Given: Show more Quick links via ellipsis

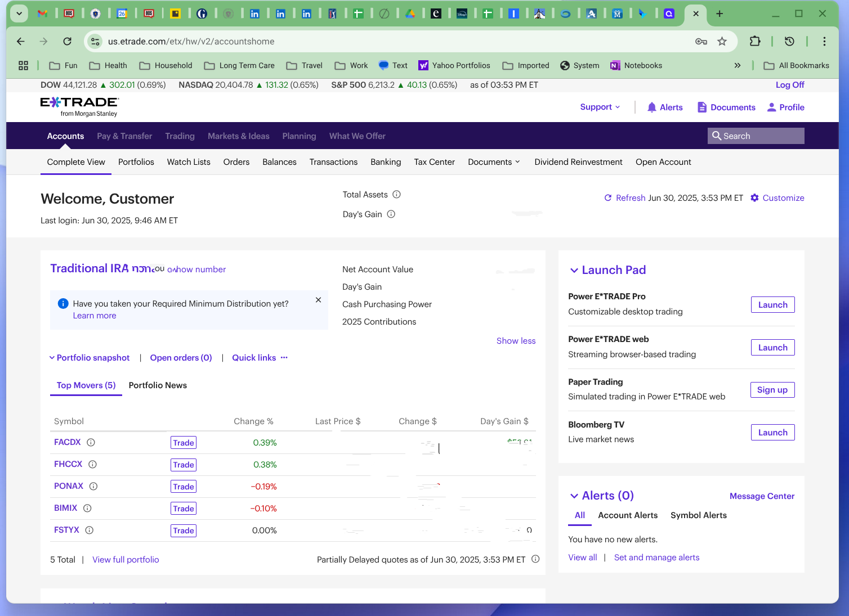Looking at the screenshot, I should coord(284,357).
